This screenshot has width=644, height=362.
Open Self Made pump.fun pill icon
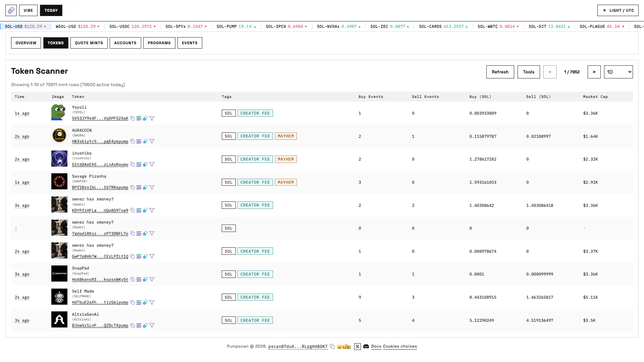coord(145,302)
